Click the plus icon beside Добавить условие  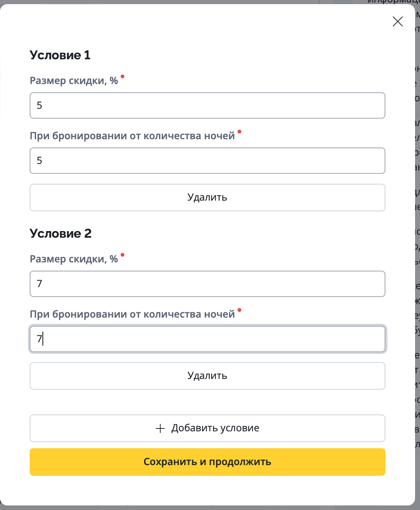tap(160, 428)
